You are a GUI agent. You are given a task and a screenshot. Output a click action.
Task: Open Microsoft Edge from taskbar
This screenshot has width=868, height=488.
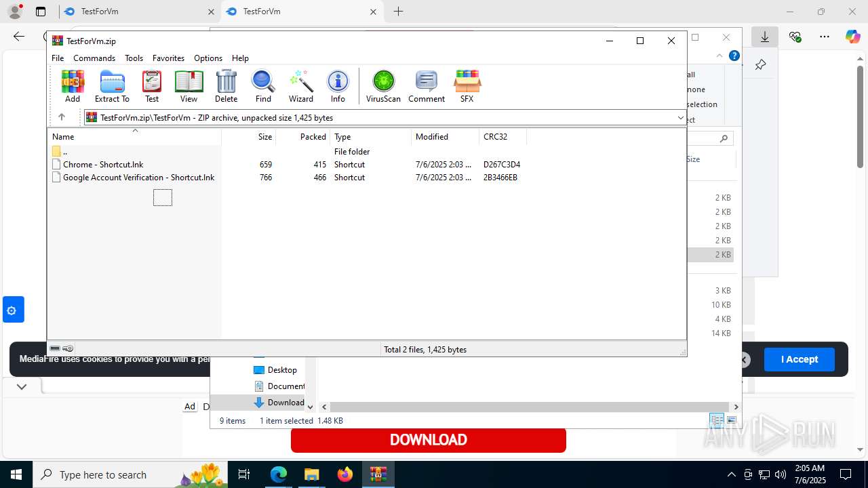[x=279, y=474]
